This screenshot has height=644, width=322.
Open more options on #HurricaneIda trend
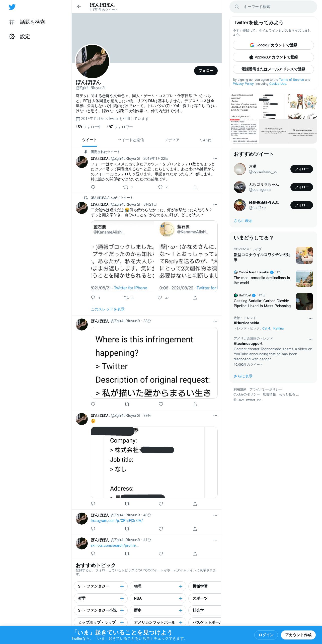310,318
